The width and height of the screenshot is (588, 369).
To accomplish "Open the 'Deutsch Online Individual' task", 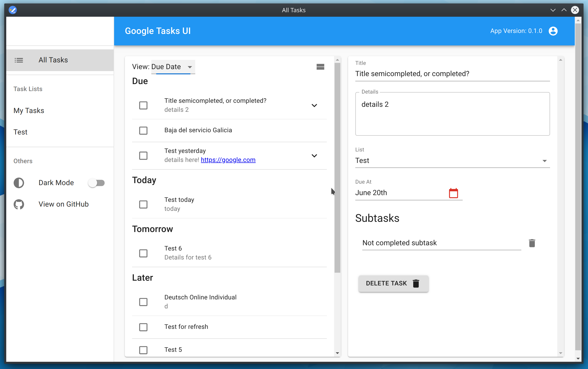I will 200,297.
